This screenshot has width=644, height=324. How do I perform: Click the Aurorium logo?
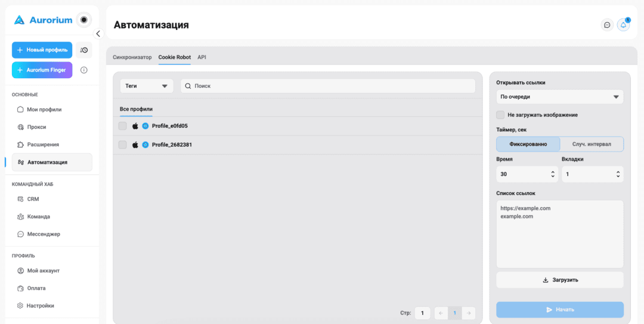point(43,20)
